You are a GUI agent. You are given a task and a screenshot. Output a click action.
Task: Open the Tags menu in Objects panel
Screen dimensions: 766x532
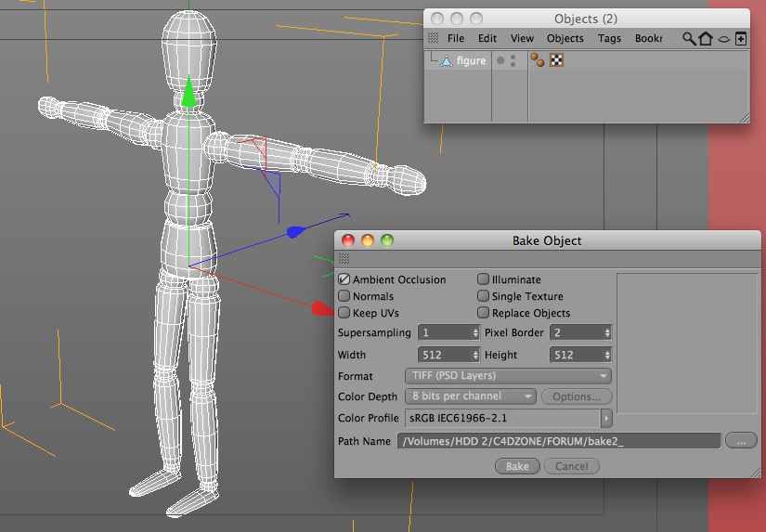point(609,39)
